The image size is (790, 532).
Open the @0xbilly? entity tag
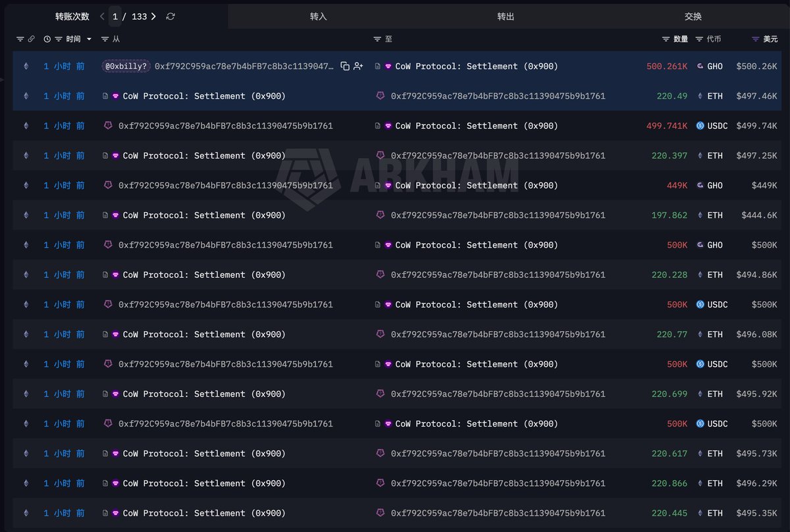pyautogui.click(x=127, y=66)
